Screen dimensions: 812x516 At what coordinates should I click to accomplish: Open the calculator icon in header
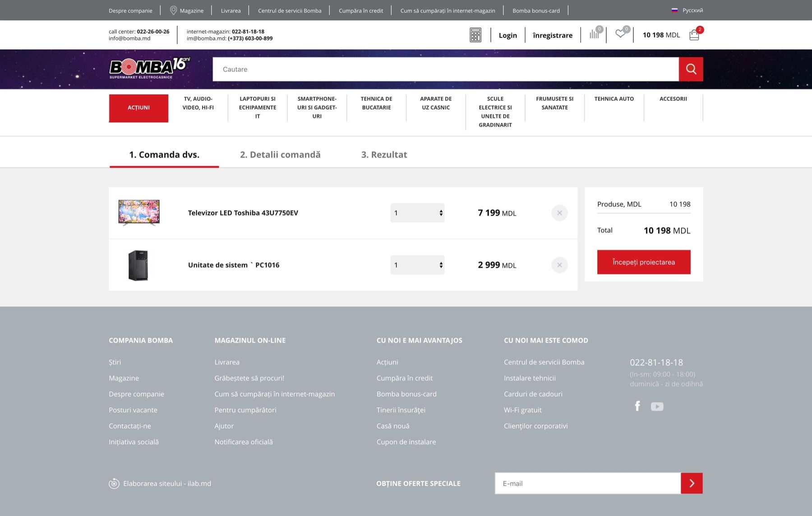475,35
